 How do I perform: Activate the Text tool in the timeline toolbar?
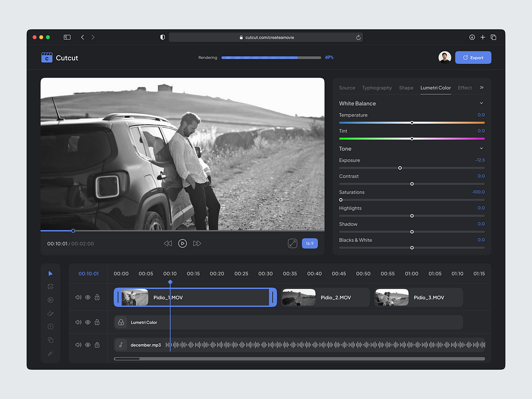[x=50, y=326]
